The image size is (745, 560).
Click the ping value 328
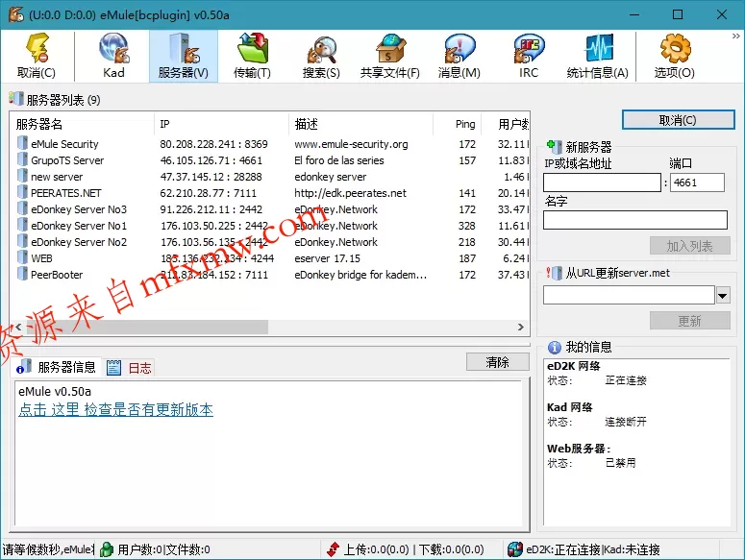[466, 226]
